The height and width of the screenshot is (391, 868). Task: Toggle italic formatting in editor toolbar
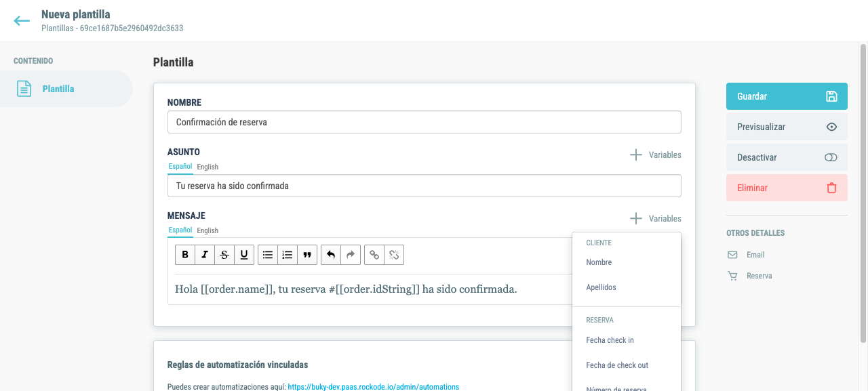pos(205,255)
